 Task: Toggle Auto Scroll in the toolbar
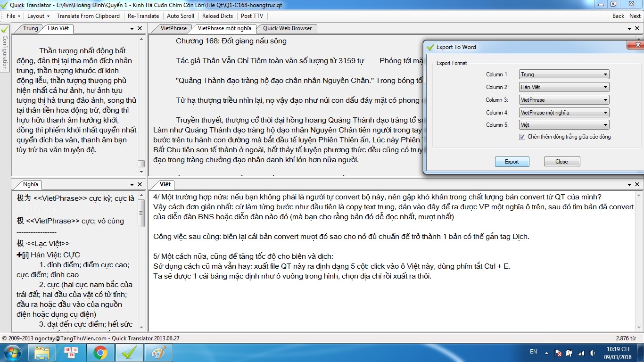pos(181,16)
